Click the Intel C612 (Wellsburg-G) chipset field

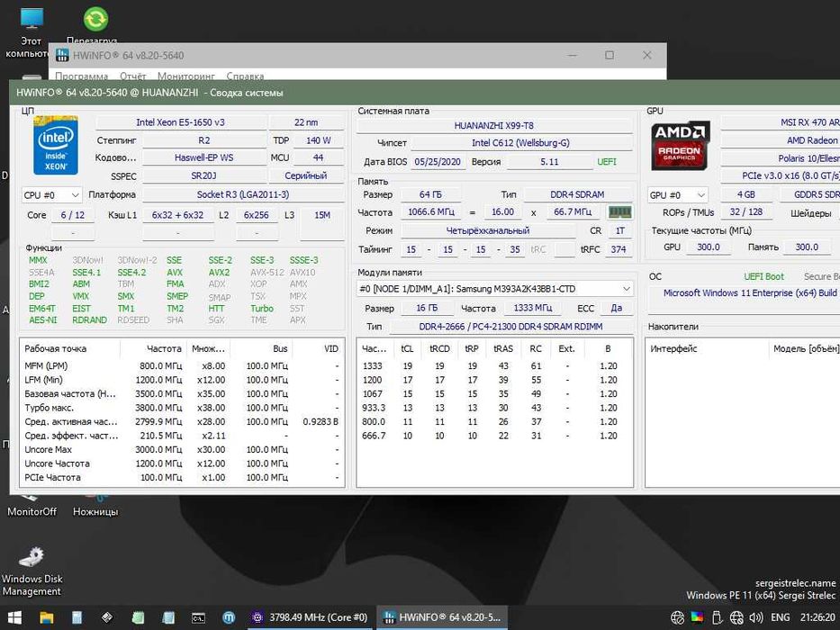(x=520, y=143)
